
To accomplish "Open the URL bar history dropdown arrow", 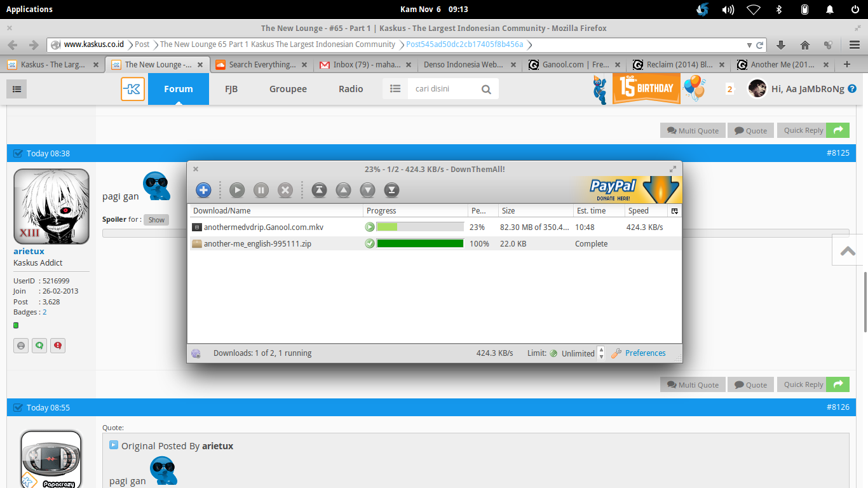I will pos(749,45).
